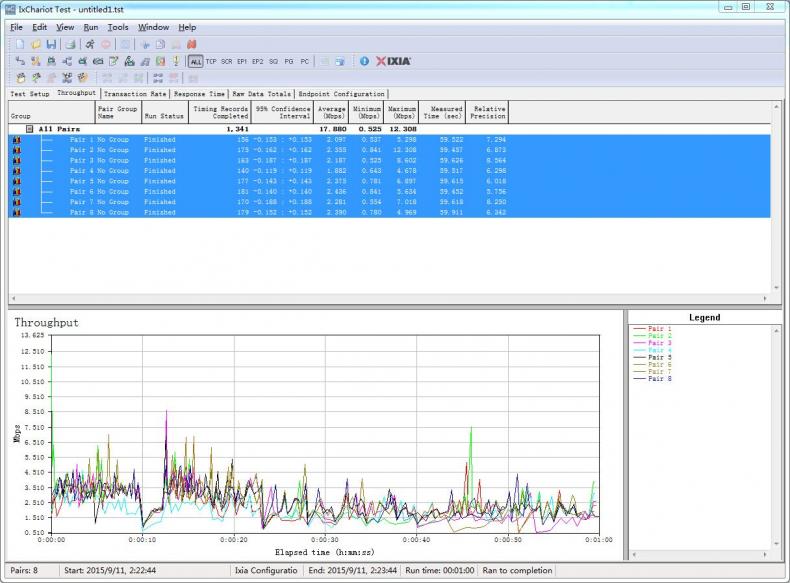This screenshot has width=790, height=583.
Task: Click the Average (Mbps) column header
Action: point(332,112)
